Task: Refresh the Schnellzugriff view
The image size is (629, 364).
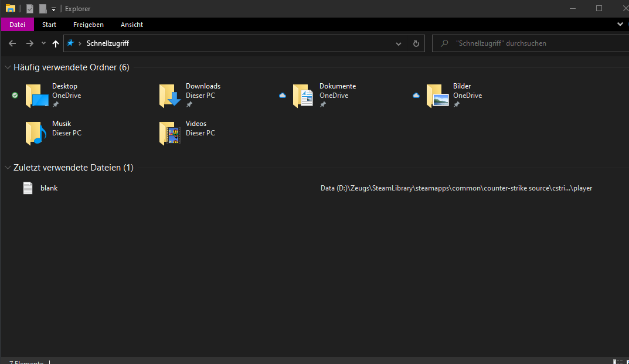Action: [x=416, y=43]
